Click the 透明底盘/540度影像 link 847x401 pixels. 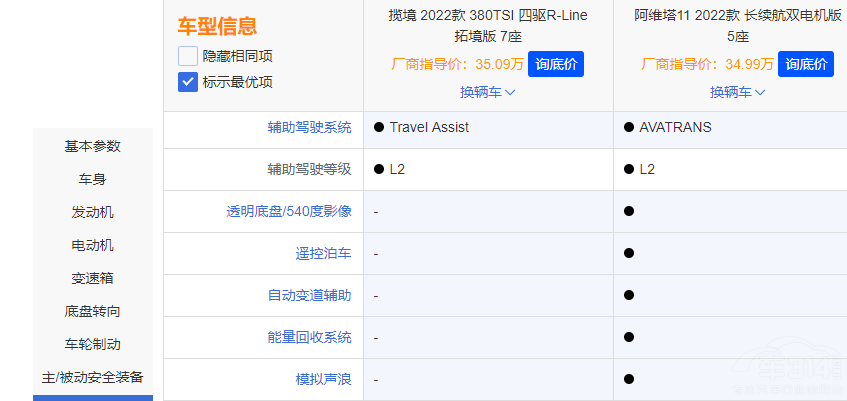pyautogui.click(x=289, y=211)
